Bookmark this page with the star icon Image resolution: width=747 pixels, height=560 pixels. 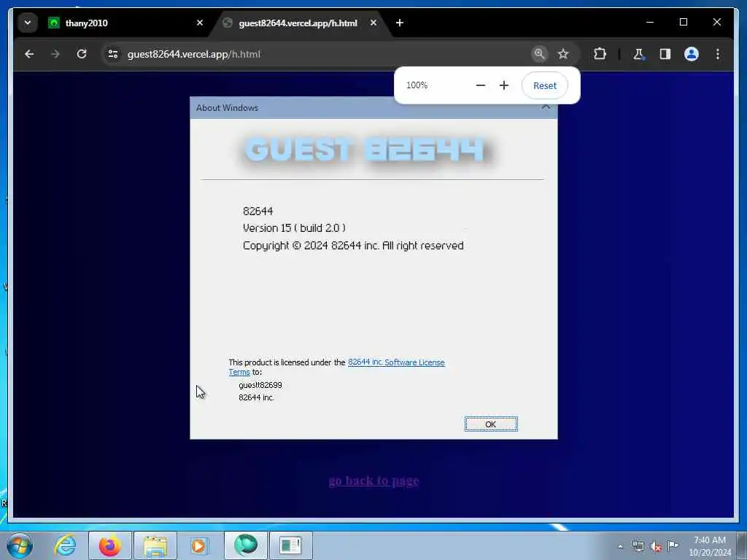[563, 54]
